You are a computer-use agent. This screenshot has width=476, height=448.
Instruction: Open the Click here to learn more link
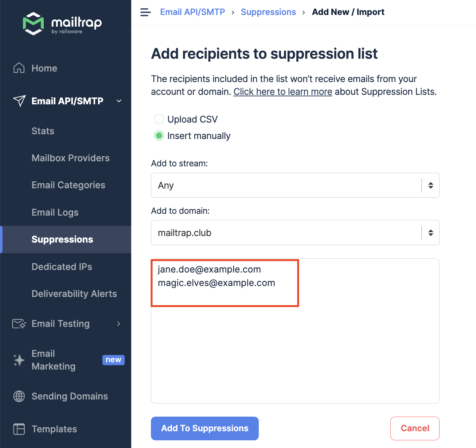[282, 92]
